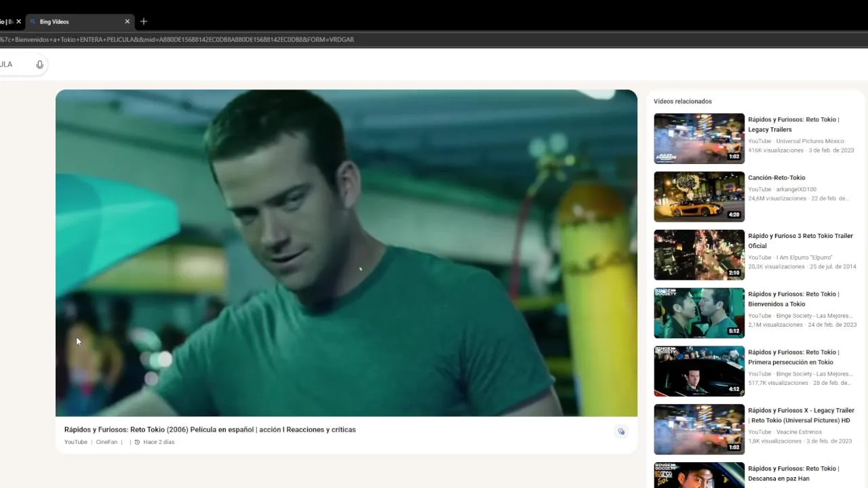Open the Rápido y Furioso 3 Trailer Oficial thumbnail
Image resolution: width=868 pixels, height=488 pixels.
point(699,255)
